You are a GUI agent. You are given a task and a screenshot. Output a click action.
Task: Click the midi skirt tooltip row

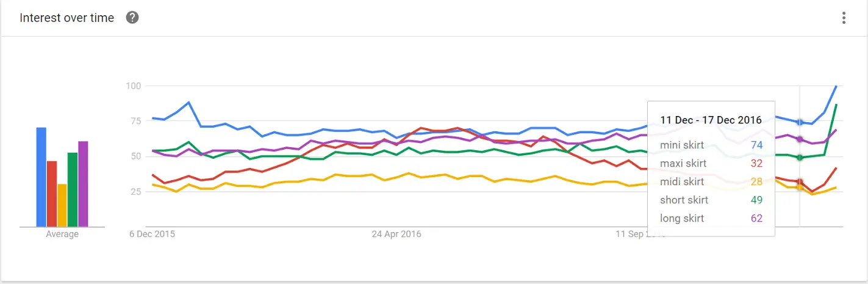point(711,181)
